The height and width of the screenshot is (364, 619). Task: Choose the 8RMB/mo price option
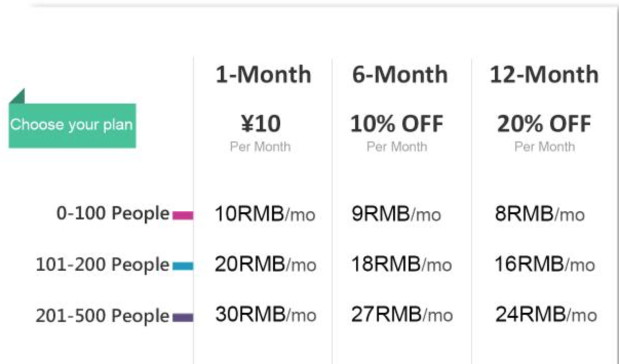[539, 214]
